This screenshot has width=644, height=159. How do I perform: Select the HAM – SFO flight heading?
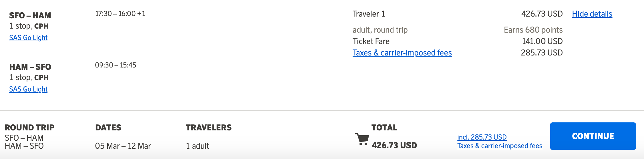(30, 67)
